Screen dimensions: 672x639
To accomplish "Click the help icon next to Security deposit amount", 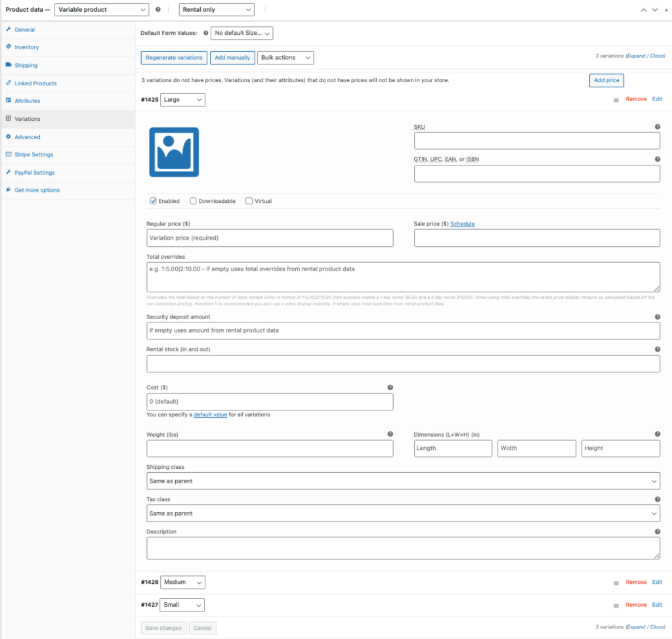I will click(657, 317).
